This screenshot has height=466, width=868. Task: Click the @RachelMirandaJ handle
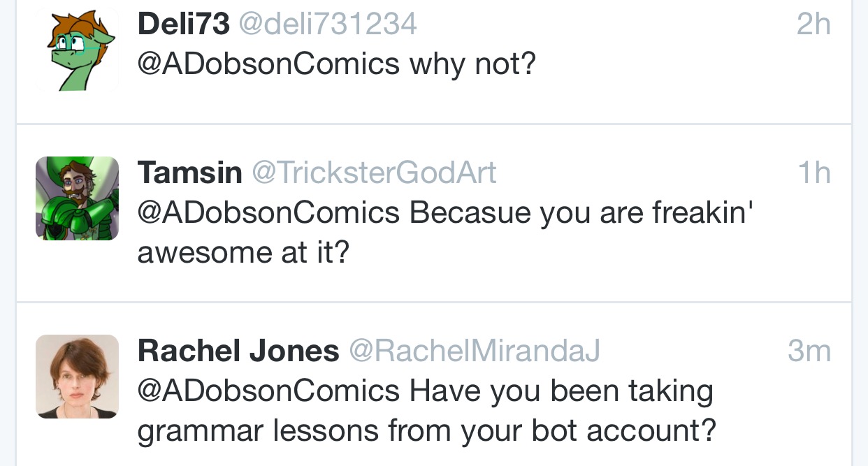475,351
